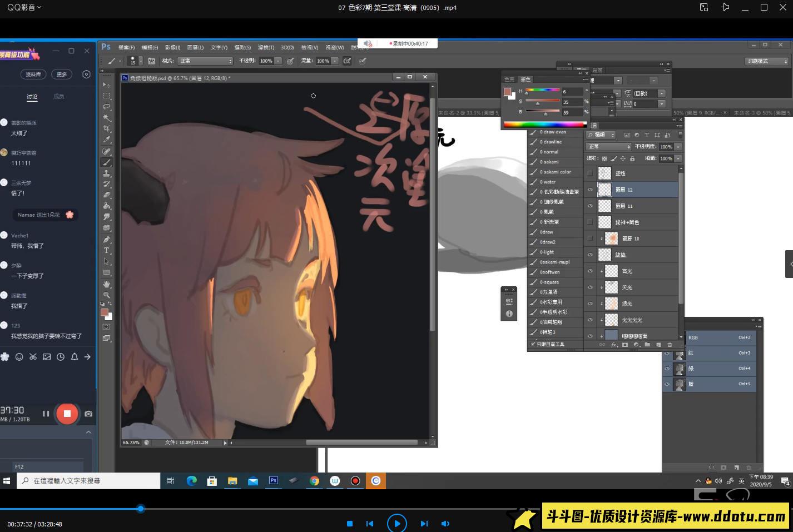Click the foreground color swatch in toolbox
Screen dimensions: 793x532
pyautogui.click(x=104, y=312)
